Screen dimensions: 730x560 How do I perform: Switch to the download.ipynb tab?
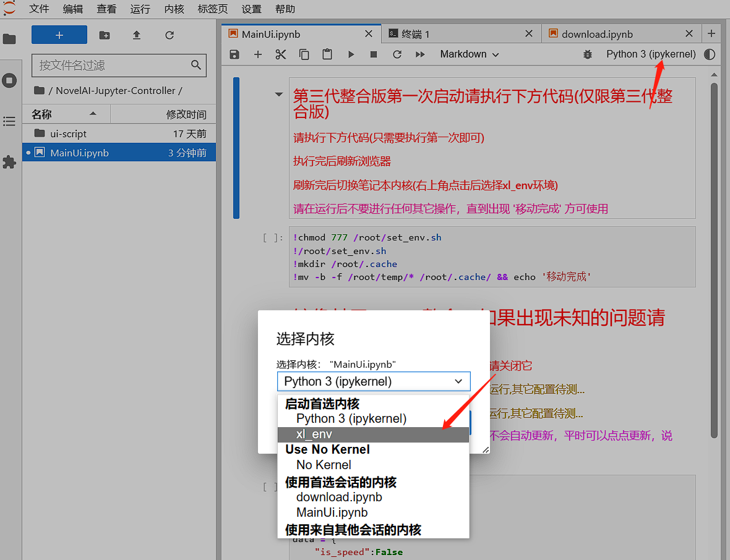(x=597, y=34)
